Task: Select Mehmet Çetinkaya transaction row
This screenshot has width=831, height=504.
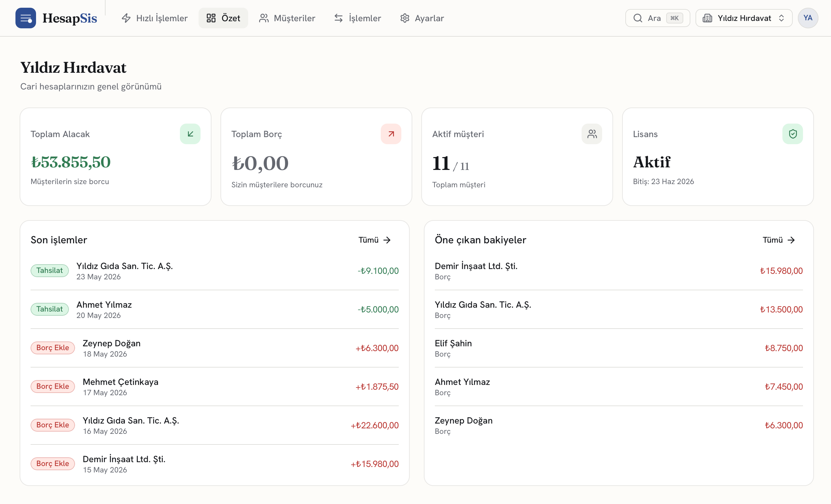Action: (214, 387)
